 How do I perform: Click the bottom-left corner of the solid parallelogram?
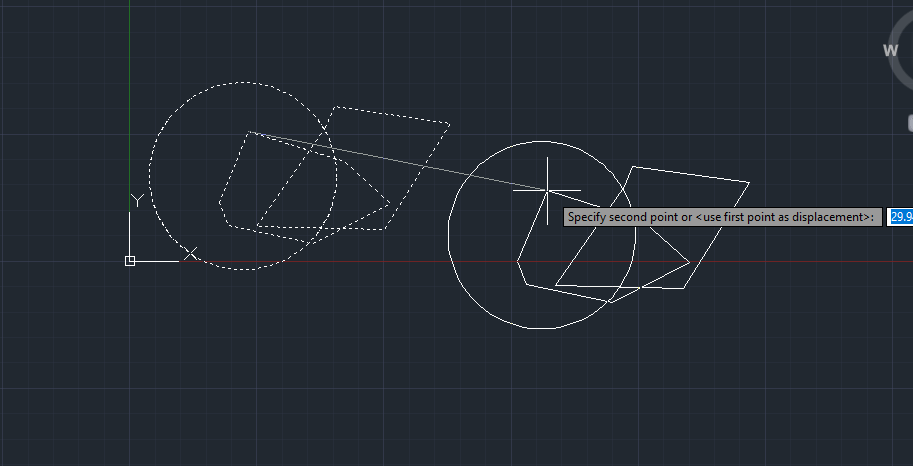(555, 285)
